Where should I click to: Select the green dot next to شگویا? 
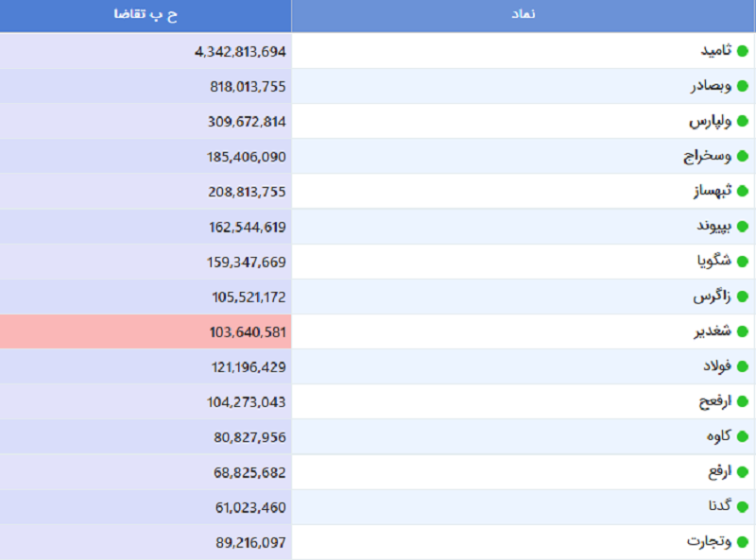[x=742, y=262]
